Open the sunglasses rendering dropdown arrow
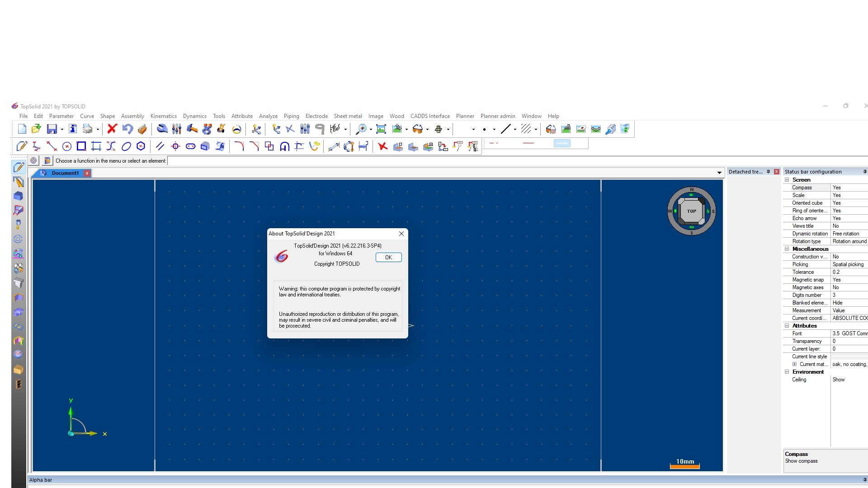 428,130
